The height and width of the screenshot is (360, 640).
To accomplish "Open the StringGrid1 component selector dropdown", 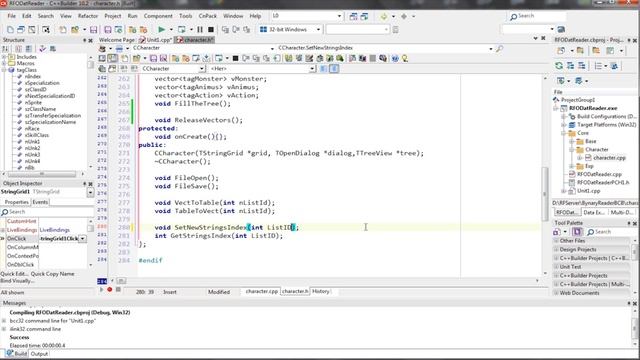I will click(x=90, y=192).
